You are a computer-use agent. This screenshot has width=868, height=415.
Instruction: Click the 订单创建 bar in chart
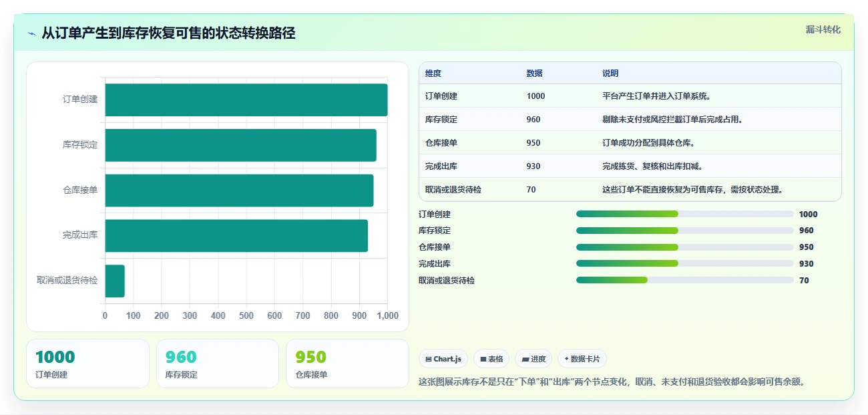[246, 100]
